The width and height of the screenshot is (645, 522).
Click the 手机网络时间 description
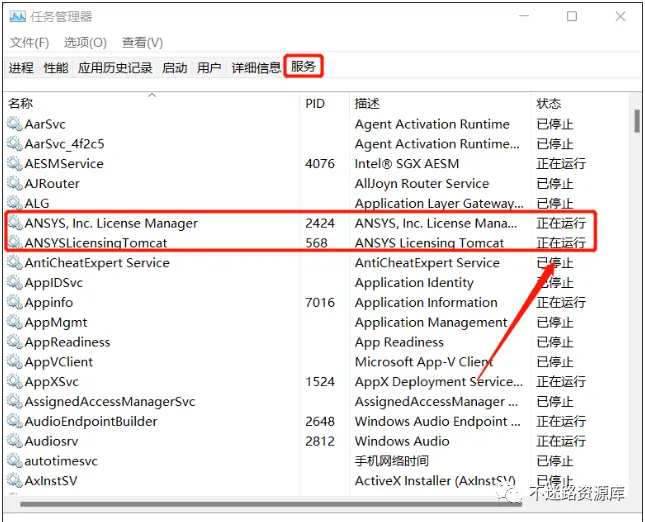click(391, 461)
